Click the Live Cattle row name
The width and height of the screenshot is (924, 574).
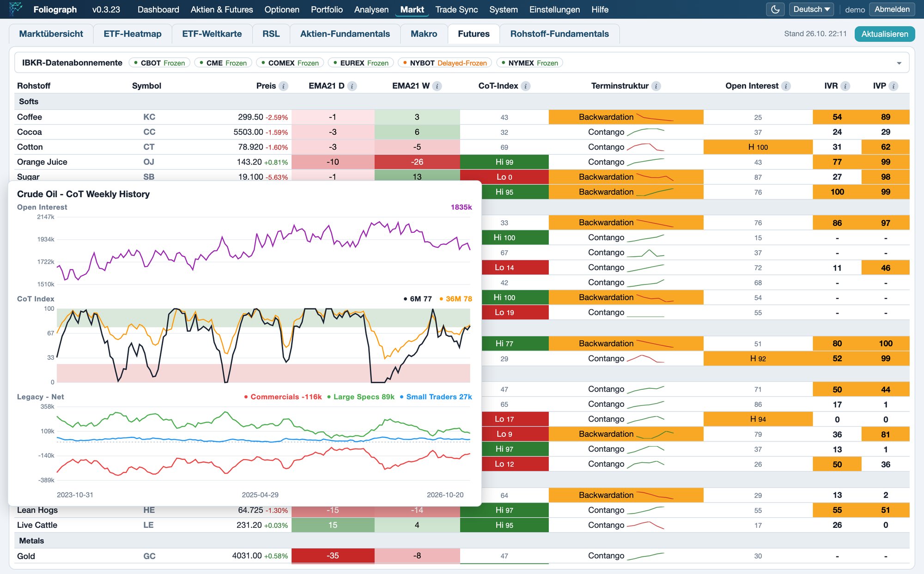click(37, 525)
